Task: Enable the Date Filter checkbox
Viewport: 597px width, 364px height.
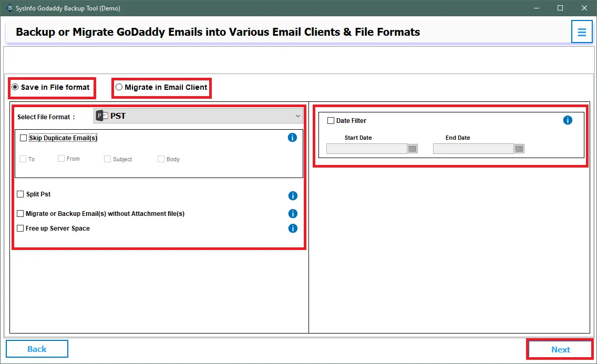Action: click(331, 121)
